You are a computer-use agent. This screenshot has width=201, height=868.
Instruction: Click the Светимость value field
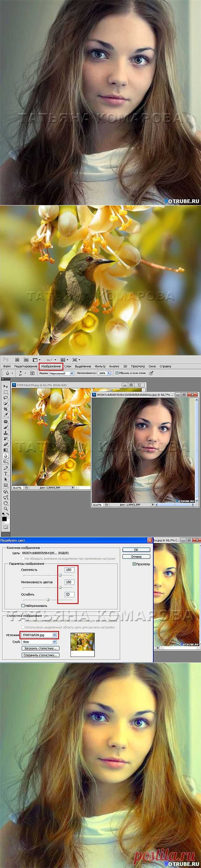pyautogui.click(x=69, y=570)
